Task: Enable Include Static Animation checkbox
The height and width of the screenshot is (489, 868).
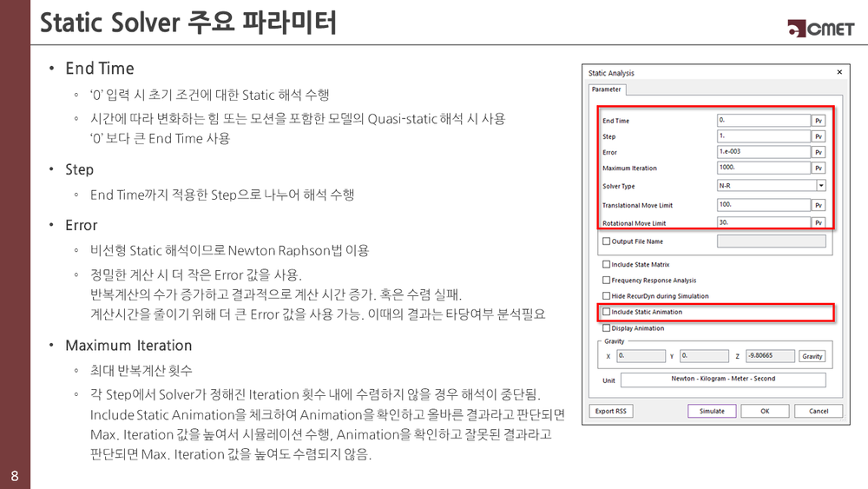Action: pyautogui.click(x=607, y=312)
